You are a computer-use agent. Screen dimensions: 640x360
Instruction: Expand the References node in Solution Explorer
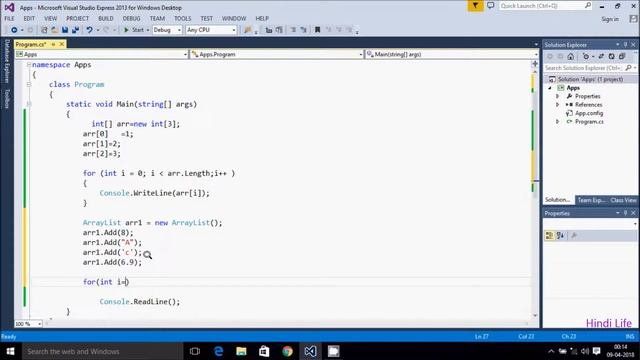pos(558,105)
